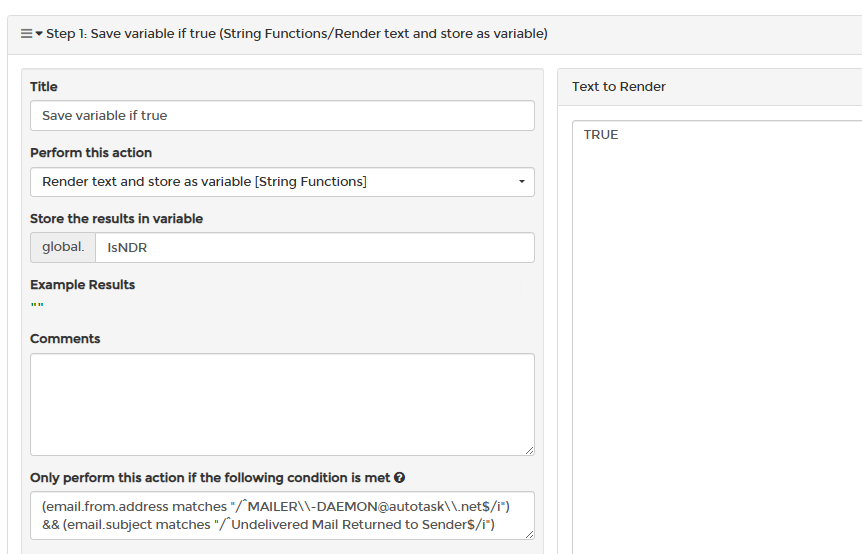Open the Step 1 hamburger menu icon
This screenshot has height=554, width=862.
(26, 34)
